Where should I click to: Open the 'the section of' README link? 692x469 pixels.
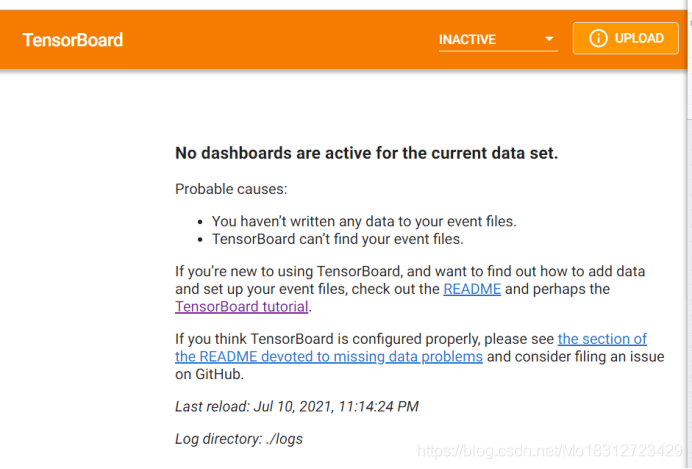(602, 339)
